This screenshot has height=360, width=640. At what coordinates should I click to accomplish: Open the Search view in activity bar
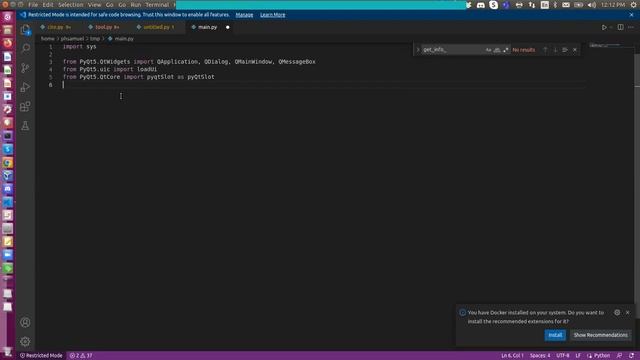25,48
